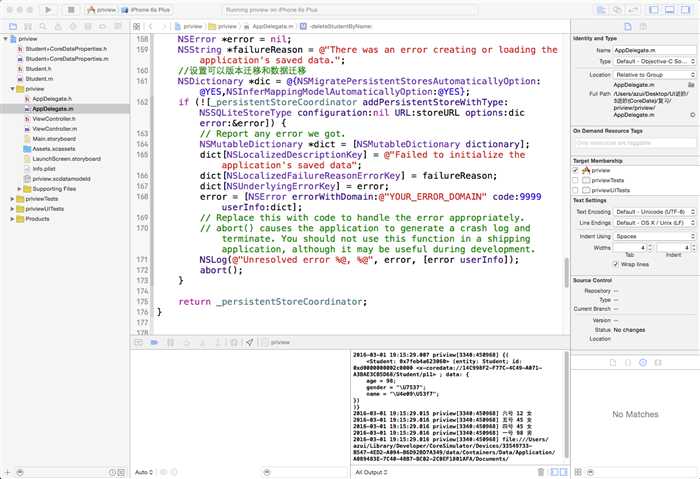Click the pause execution icon in debug bar

(171, 342)
